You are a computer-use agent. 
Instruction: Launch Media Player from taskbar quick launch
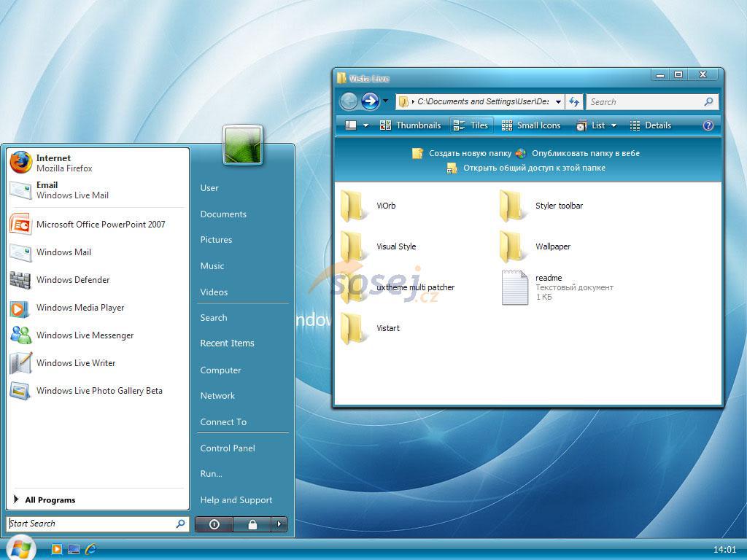[x=56, y=549]
